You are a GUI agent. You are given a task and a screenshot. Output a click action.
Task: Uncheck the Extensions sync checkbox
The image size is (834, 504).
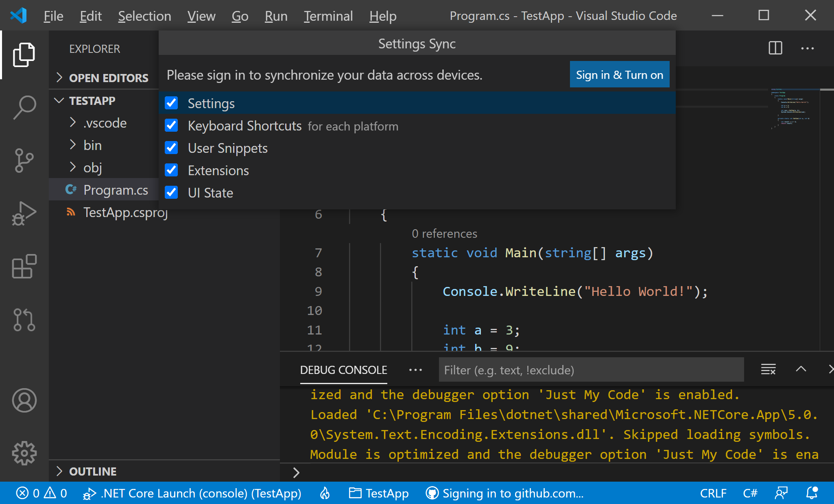pos(172,170)
